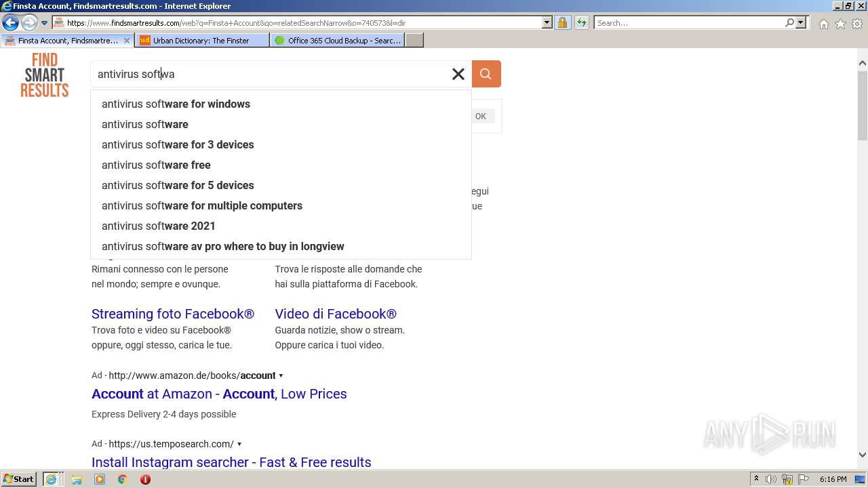Image resolution: width=868 pixels, height=488 pixels.
Task: Open the amazon.de books account ad dropdown arrow
Action: click(x=281, y=375)
